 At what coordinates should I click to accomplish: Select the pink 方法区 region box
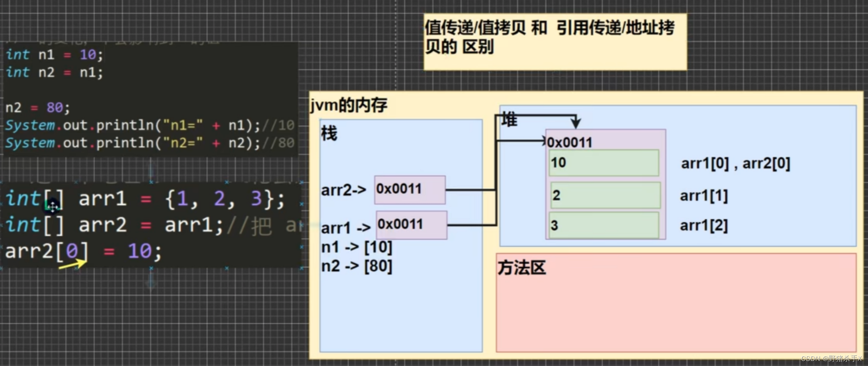tap(676, 303)
